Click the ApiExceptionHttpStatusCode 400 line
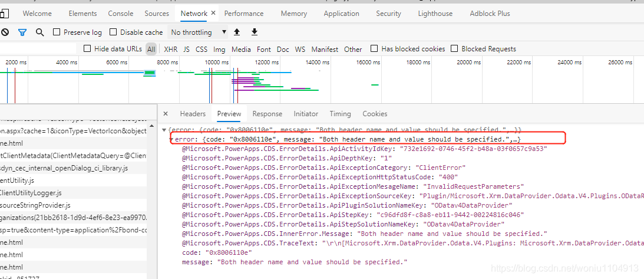 pyautogui.click(x=320, y=177)
